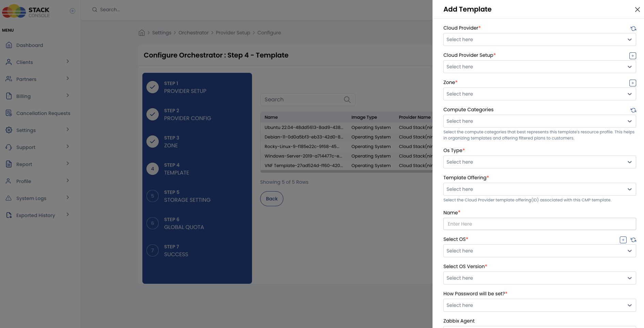This screenshot has width=644, height=328.
Task: Expand the Billing menu chevron
Action: coord(67,96)
